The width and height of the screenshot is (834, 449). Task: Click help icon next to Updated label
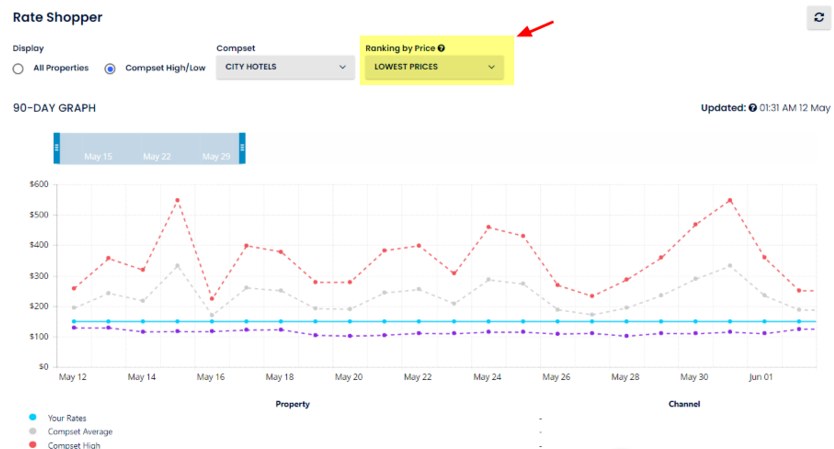[753, 108]
